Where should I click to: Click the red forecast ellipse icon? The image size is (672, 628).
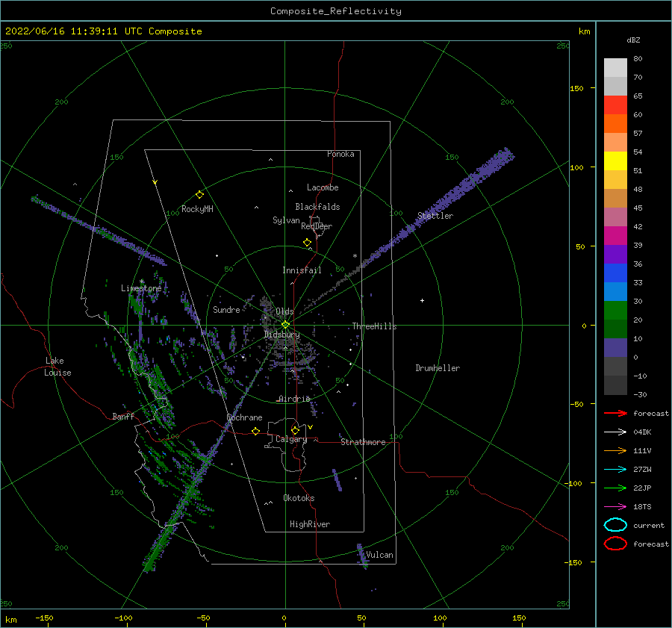[615, 544]
